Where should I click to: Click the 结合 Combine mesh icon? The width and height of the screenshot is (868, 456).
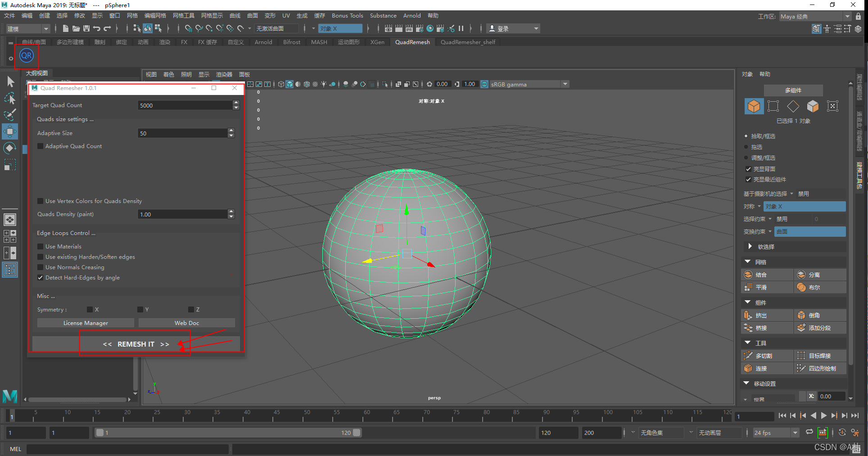click(748, 275)
